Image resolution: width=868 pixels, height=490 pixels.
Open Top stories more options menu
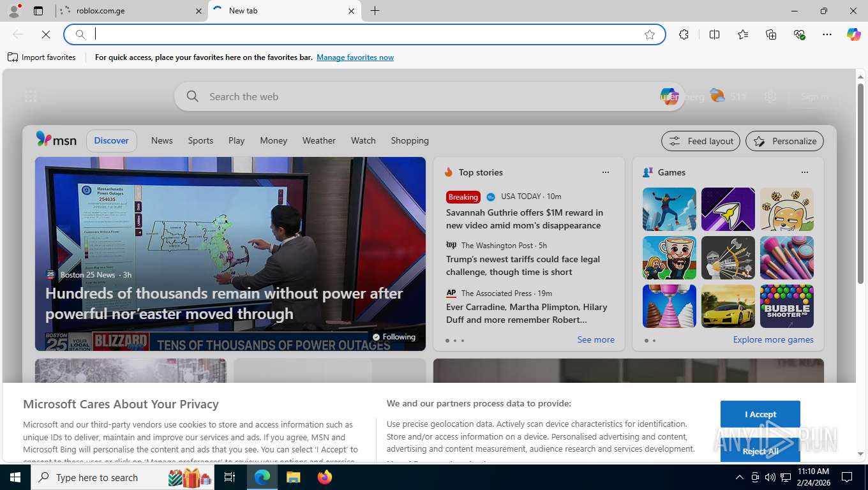coord(606,172)
